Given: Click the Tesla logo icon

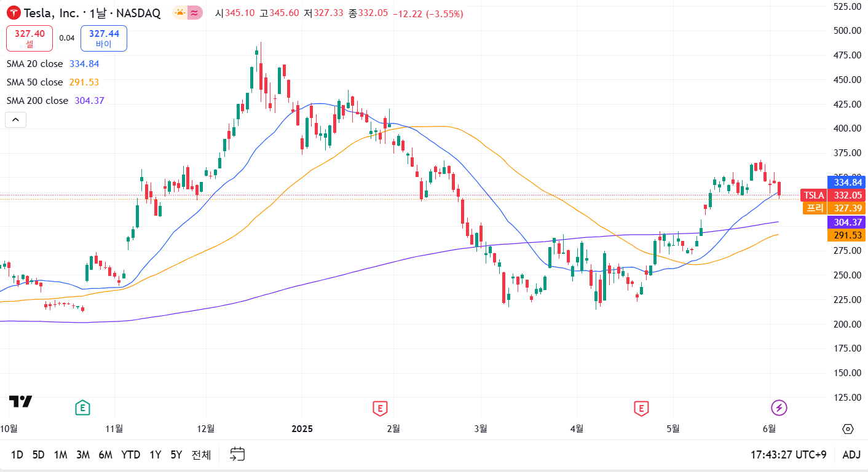Looking at the screenshot, I should coord(14,13).
